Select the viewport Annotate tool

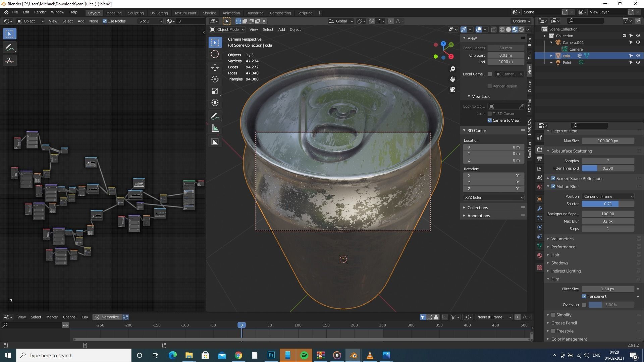pyautogui.click(x=215, y=117)
